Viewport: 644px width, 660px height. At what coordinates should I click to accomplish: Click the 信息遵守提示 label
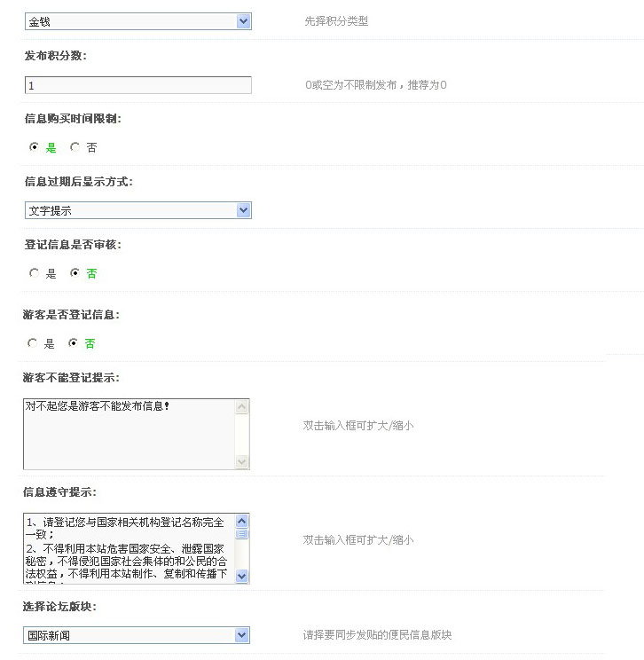59,492
